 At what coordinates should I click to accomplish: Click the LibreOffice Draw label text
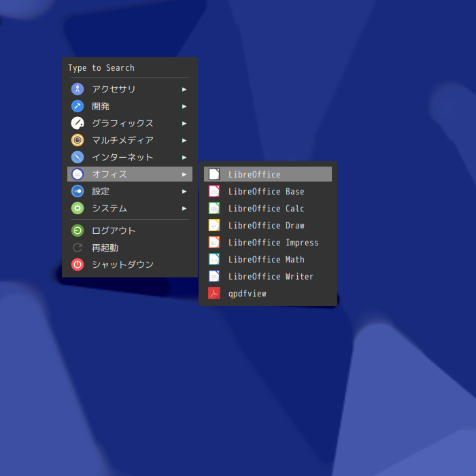tap(267, 225)
